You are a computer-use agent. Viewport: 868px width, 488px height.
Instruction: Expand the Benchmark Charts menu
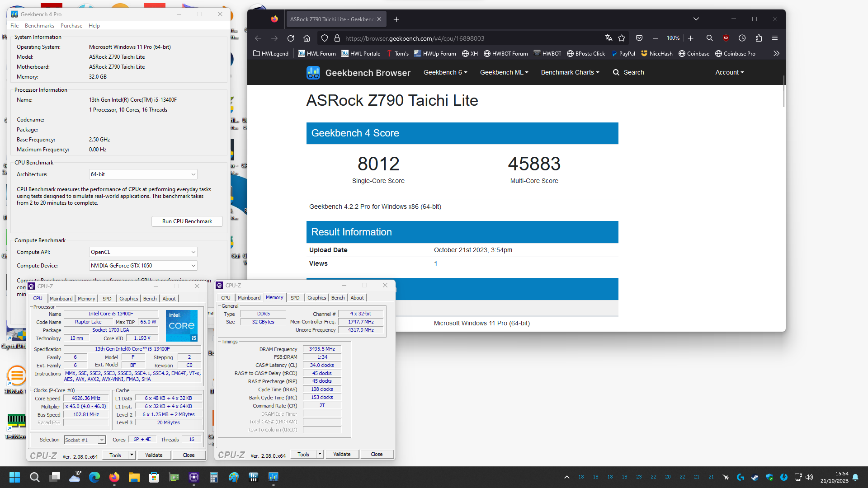pos(570,72)
